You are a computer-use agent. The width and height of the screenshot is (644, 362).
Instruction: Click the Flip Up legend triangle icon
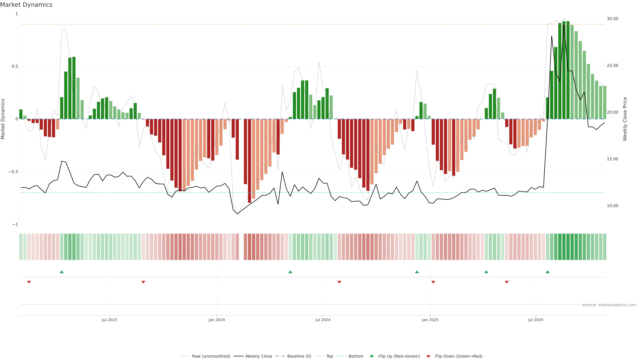[372, 356]
